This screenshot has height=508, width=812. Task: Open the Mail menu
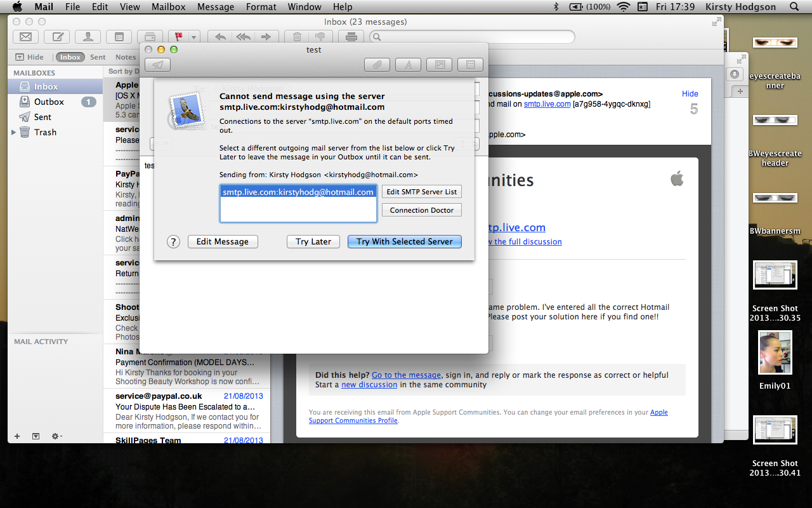pos(44,7)
